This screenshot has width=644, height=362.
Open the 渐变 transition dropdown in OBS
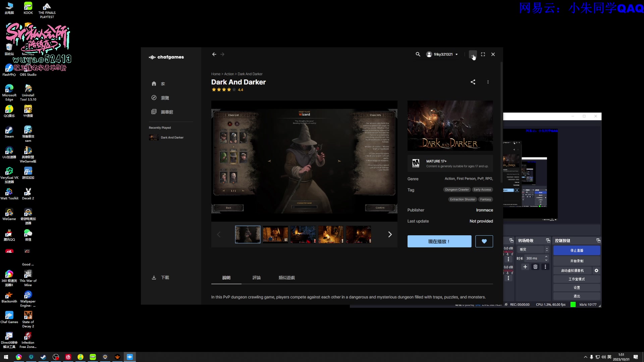pos(533,249)
